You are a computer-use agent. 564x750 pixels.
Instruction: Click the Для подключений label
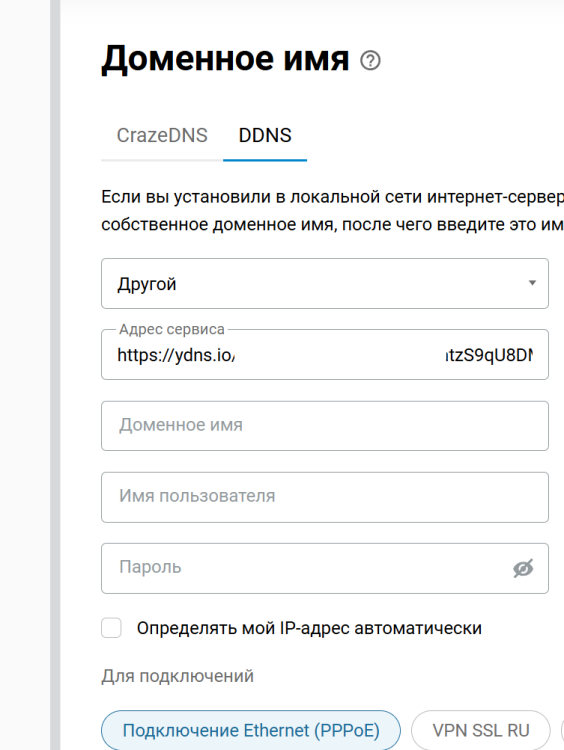[x=177, y=676]
